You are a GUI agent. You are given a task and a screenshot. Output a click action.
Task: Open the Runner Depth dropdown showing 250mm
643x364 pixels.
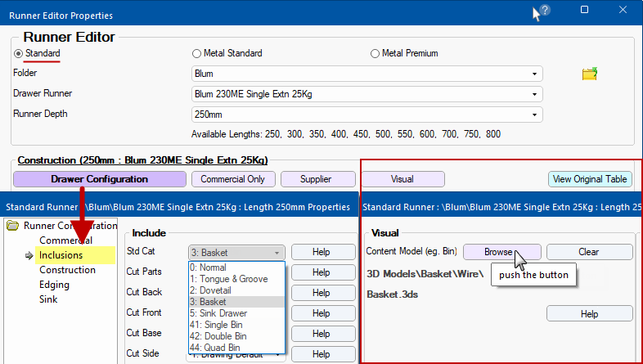pyautogui.click(x=367, y=115)
